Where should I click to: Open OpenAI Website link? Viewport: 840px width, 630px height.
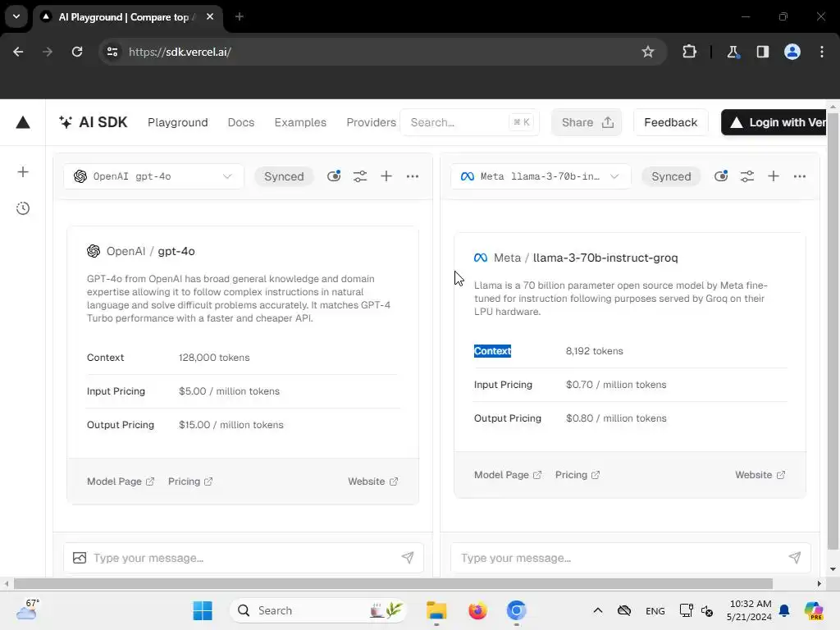(x=373, y=482)
